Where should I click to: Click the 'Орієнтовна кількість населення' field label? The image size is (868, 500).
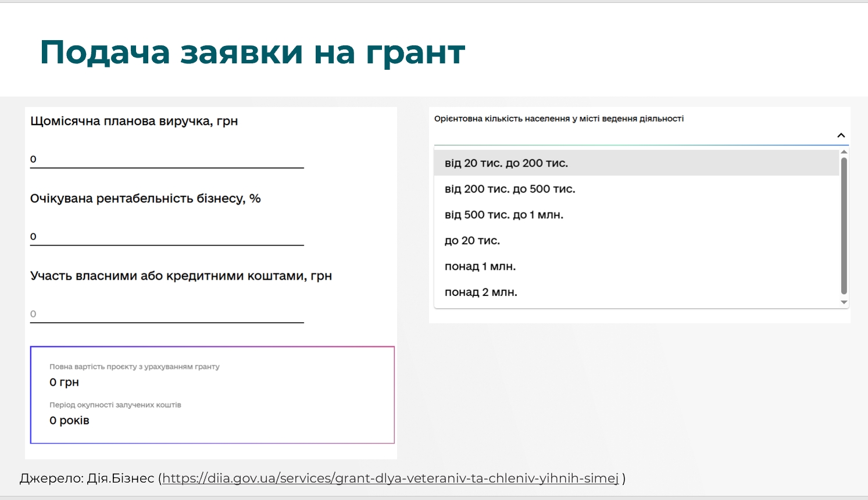(559, 119)
